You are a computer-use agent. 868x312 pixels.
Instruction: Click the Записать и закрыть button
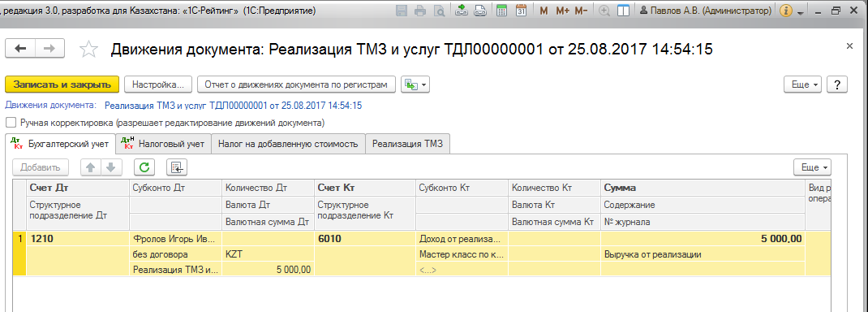(x=62, y=84)
